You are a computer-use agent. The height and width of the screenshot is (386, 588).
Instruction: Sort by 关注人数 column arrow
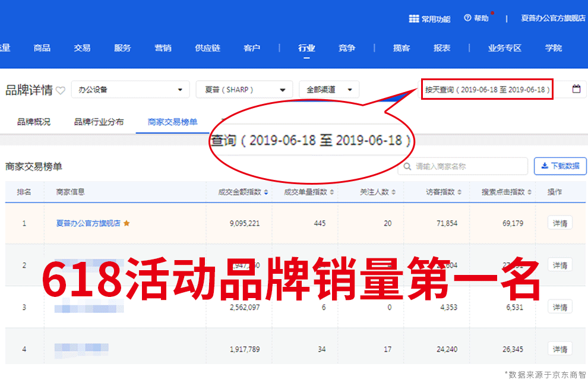click(393, 192)
